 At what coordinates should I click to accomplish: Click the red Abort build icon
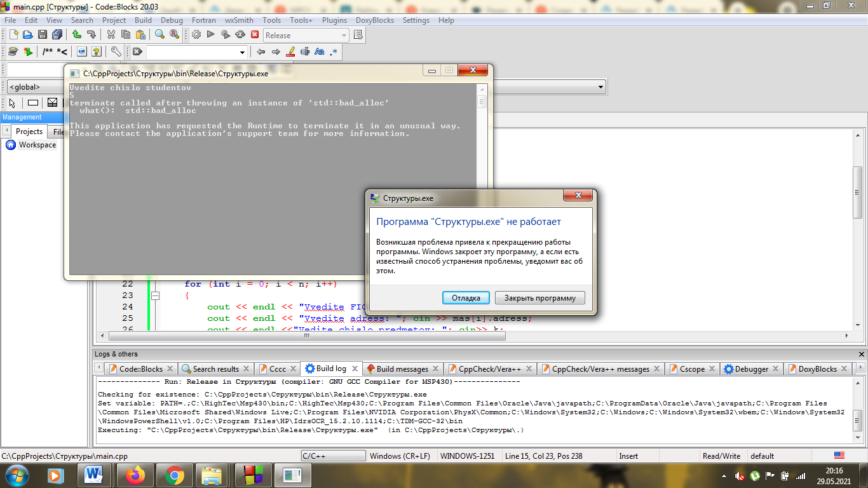pyautogui.click(x=255, y=35)
